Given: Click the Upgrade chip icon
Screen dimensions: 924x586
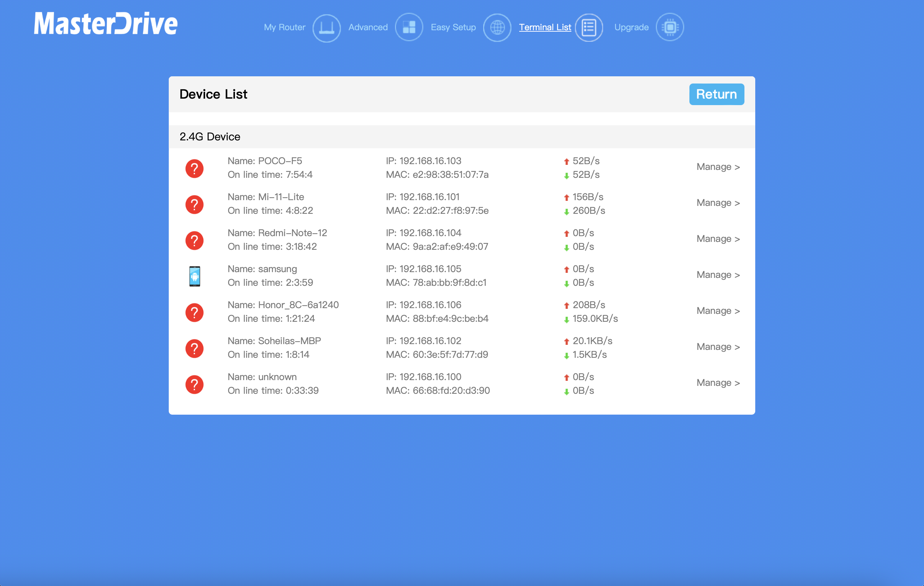Looking at the screenshot, I should click(670, 27).
